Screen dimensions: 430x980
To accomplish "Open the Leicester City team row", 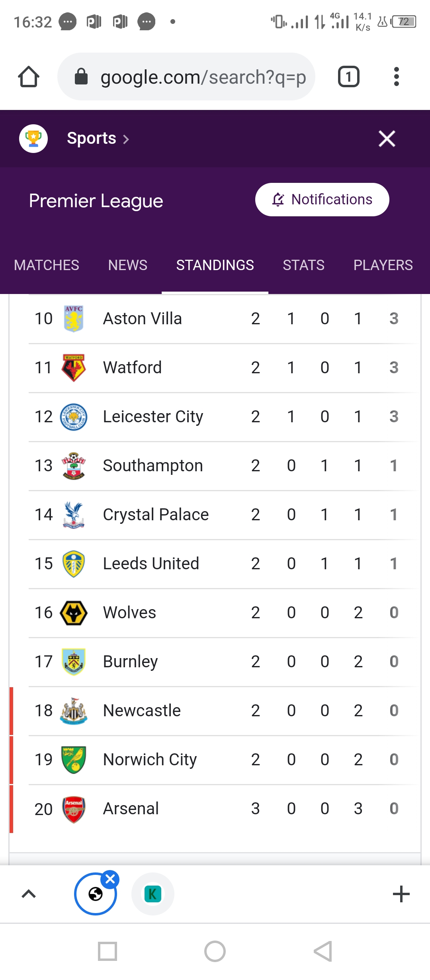I will coord(153,417).
